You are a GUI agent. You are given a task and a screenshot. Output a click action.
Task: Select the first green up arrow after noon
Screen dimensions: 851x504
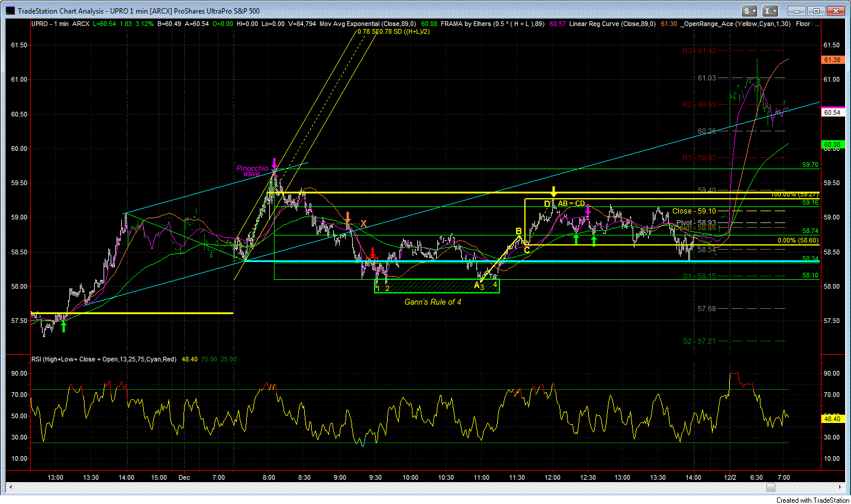pyautogui.click(x=576, y=239)
